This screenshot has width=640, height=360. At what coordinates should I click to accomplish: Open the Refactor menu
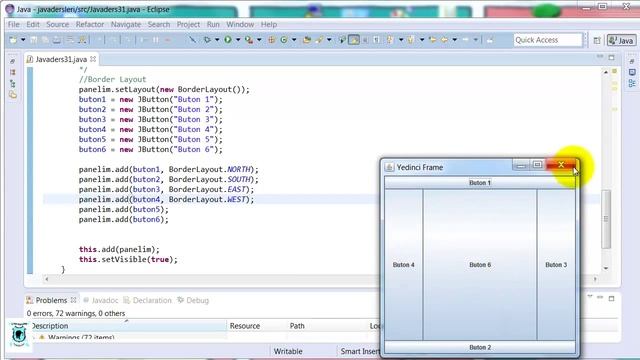90,24
